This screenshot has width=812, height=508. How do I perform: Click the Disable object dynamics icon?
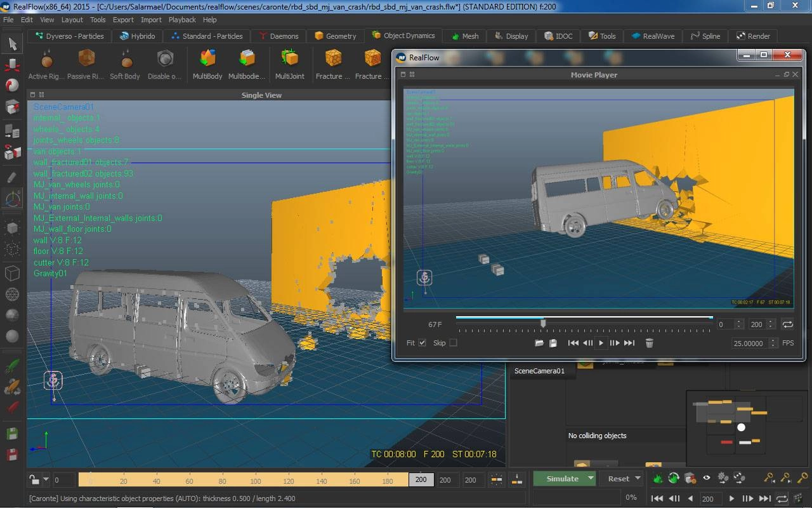coord(165,60)
